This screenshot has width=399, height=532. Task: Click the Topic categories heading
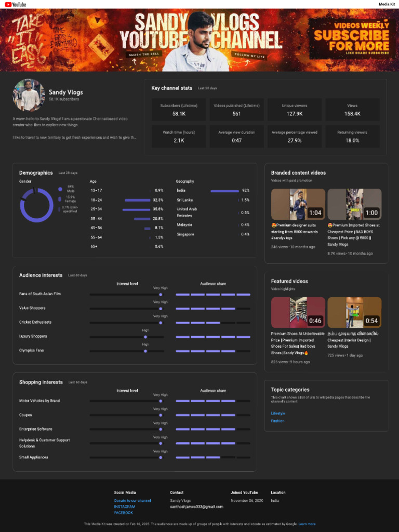pos(290,390)
